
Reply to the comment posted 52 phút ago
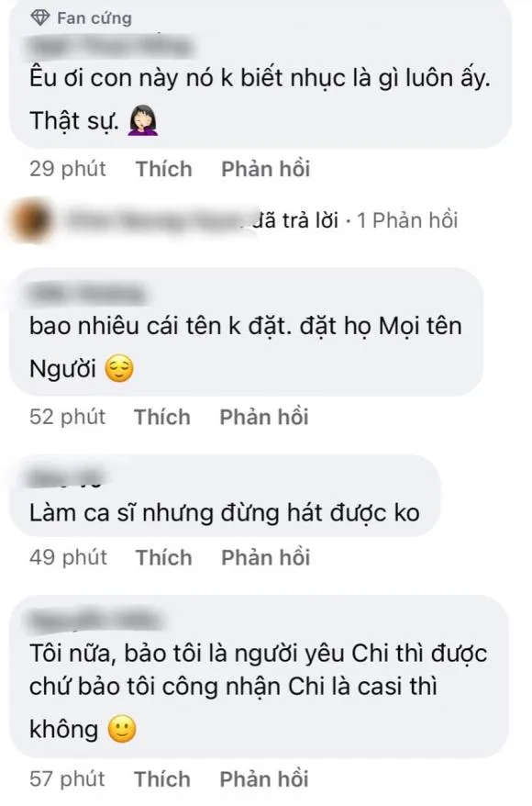tap(264, 417)
